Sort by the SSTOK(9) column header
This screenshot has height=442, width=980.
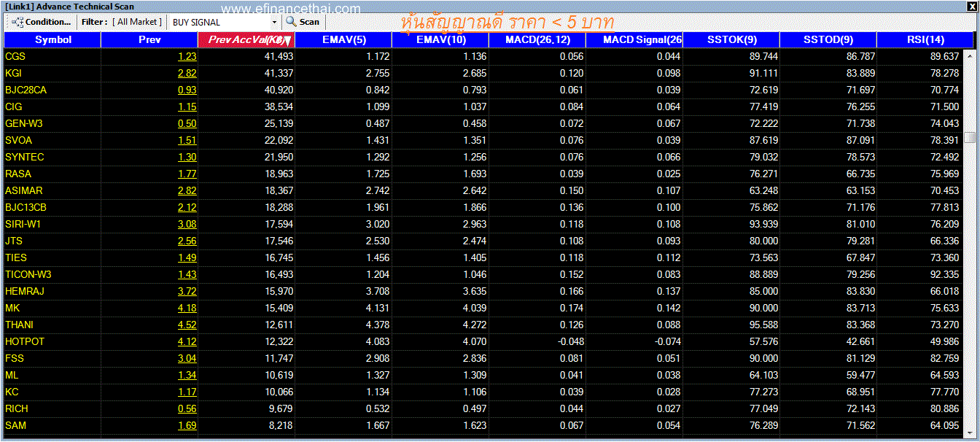point(731,39)
